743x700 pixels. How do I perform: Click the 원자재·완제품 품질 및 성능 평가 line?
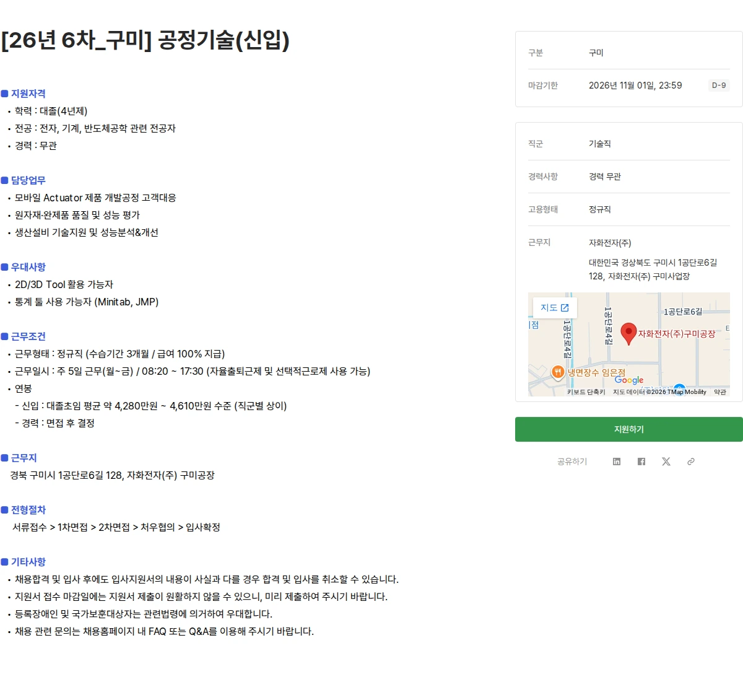pyautogui.click(x=77, y=215)
